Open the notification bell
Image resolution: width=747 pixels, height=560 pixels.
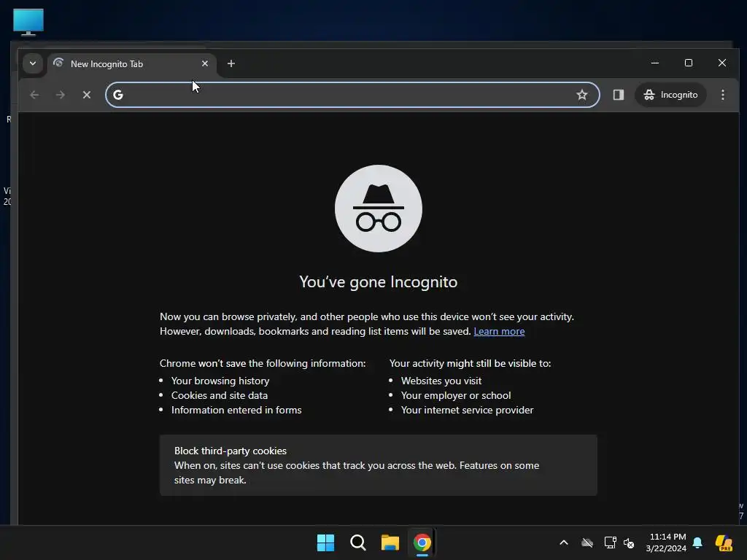(697, 542)
